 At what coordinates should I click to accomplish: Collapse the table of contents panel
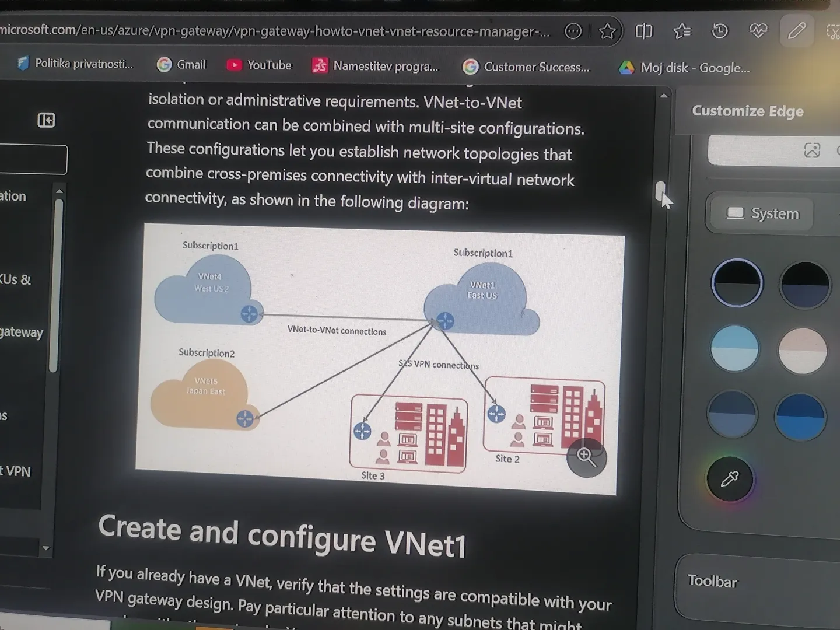(46, 120)
